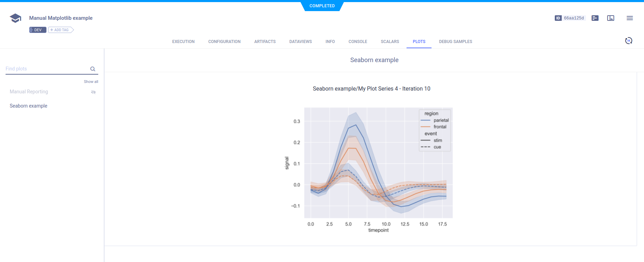644x262 pixels.
Task: Click Show all plots link
Action: click(x=91, y=82)
